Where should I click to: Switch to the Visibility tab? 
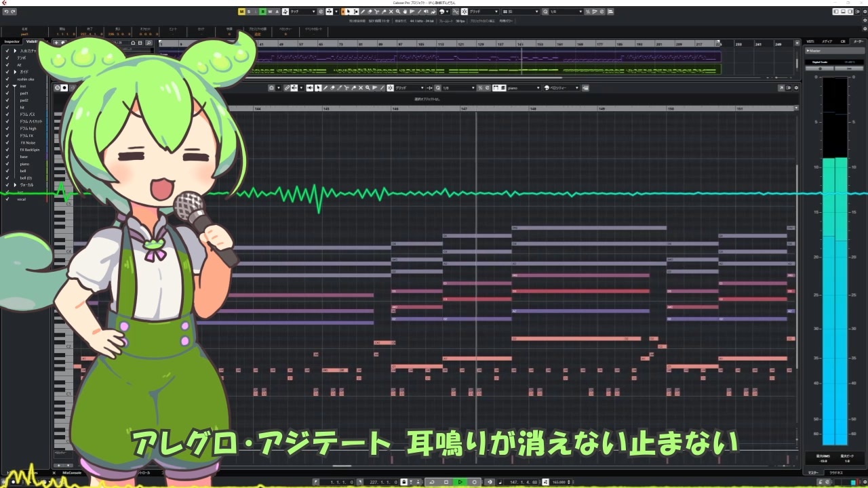pyautogui.click(x=33, y=42)
